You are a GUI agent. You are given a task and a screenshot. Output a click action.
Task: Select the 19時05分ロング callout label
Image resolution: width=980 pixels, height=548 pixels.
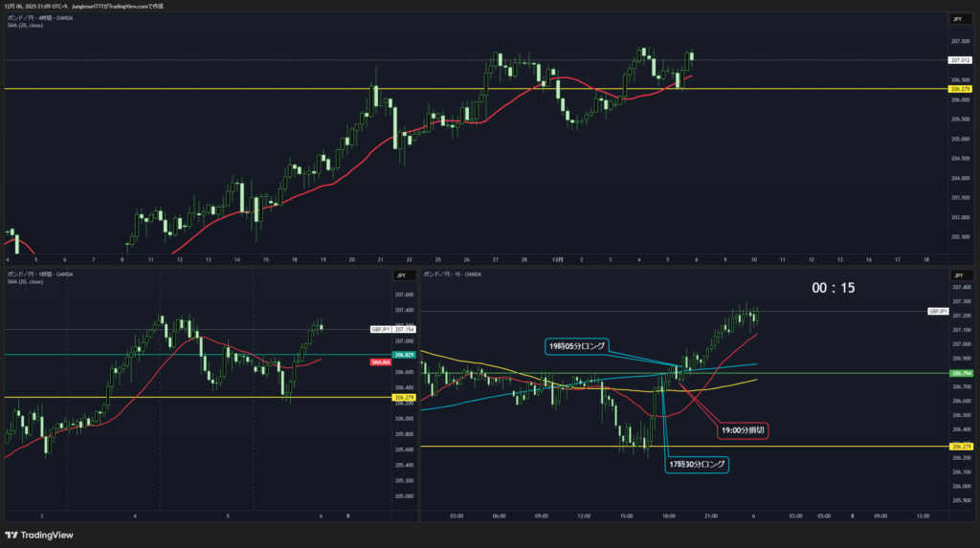tap(575, 346)
